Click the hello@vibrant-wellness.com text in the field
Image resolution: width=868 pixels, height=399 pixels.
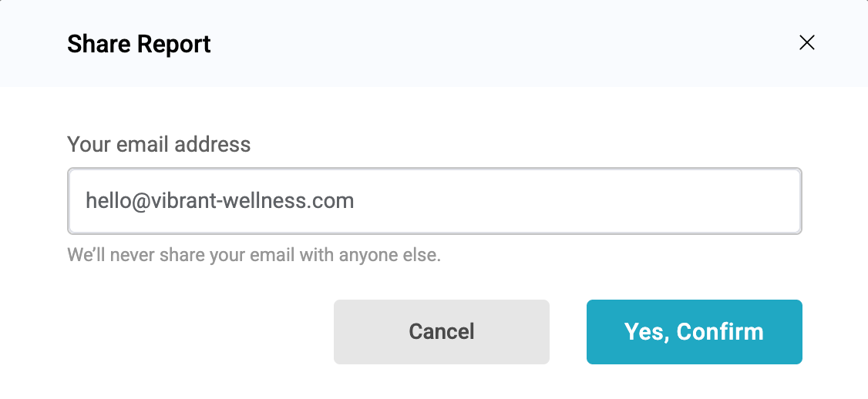tap(220, 201)
